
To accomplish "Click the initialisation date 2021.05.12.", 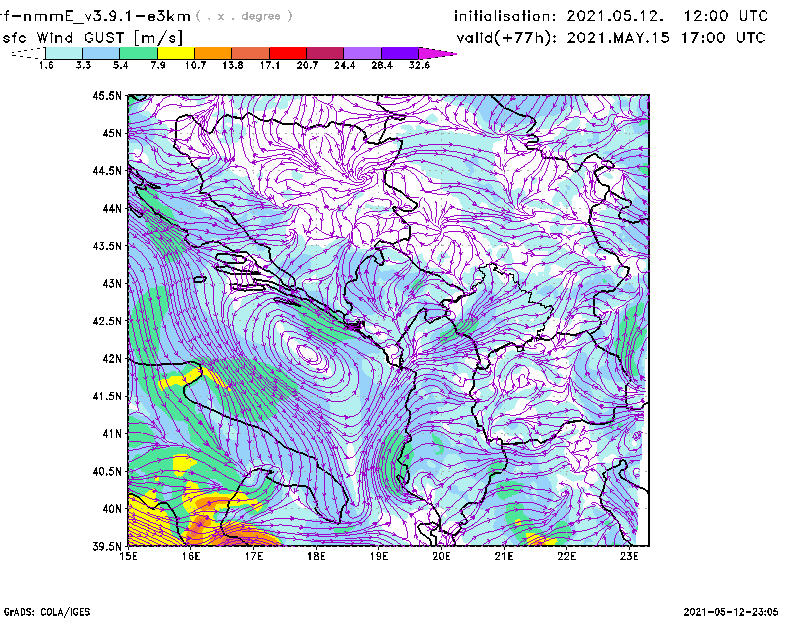I will coord(615,16).
